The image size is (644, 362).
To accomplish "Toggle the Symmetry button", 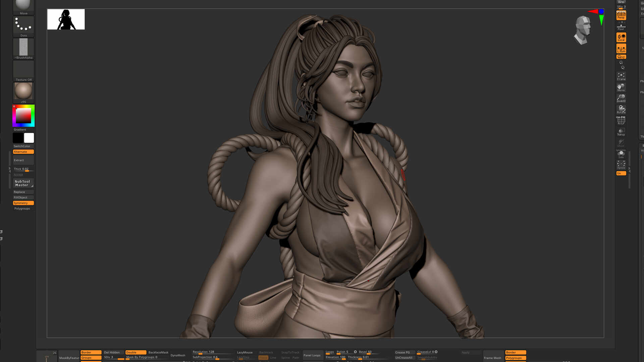I will coord(23,203).
